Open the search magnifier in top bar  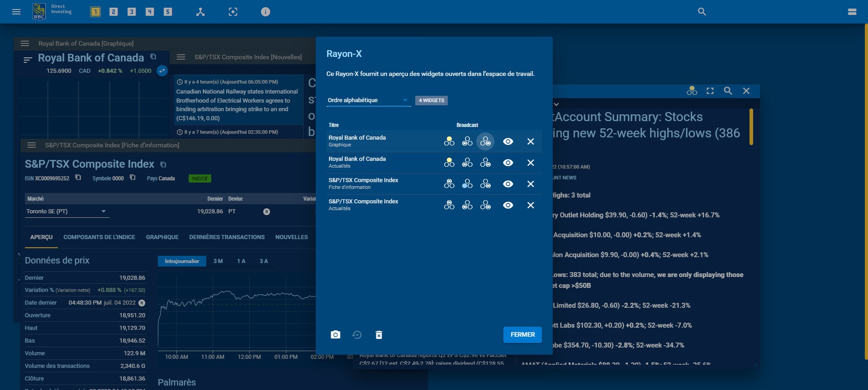pyautogui.click(x=702, y=12)
